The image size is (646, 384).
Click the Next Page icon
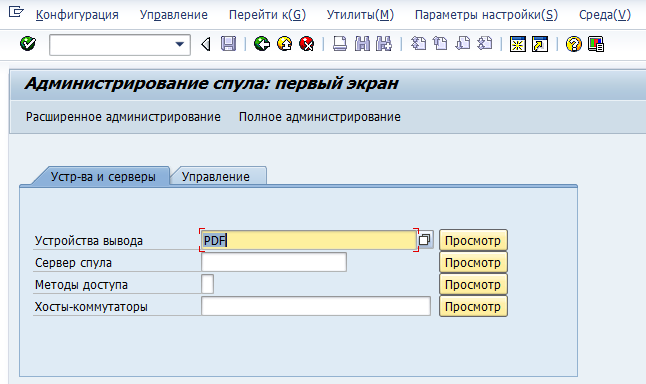coord(462,44)
